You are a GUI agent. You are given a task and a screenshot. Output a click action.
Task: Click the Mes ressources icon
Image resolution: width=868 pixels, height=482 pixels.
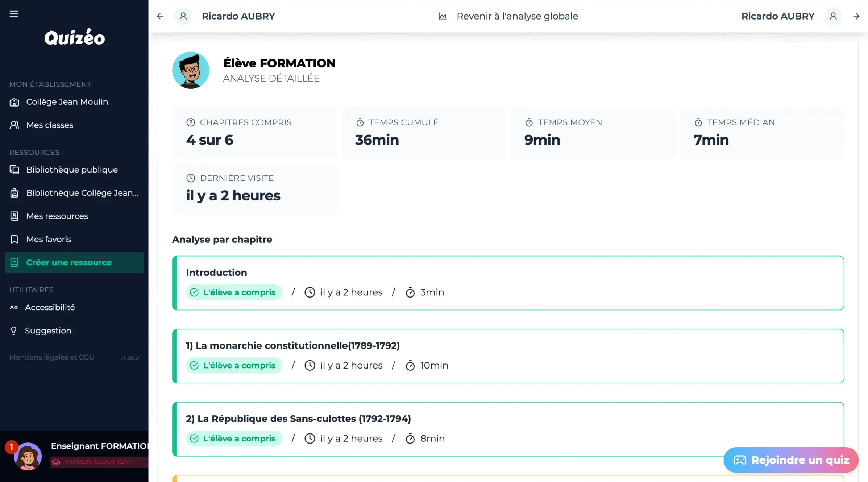[14, 216]
